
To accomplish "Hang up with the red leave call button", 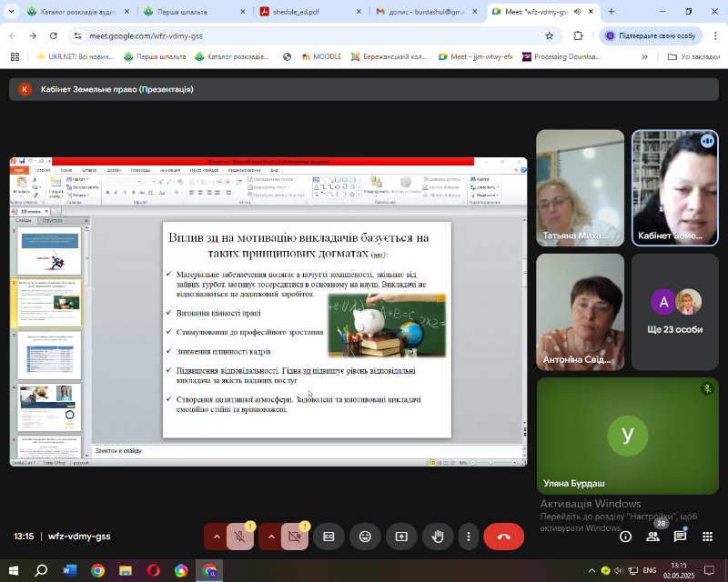I will tap(504, 537).
